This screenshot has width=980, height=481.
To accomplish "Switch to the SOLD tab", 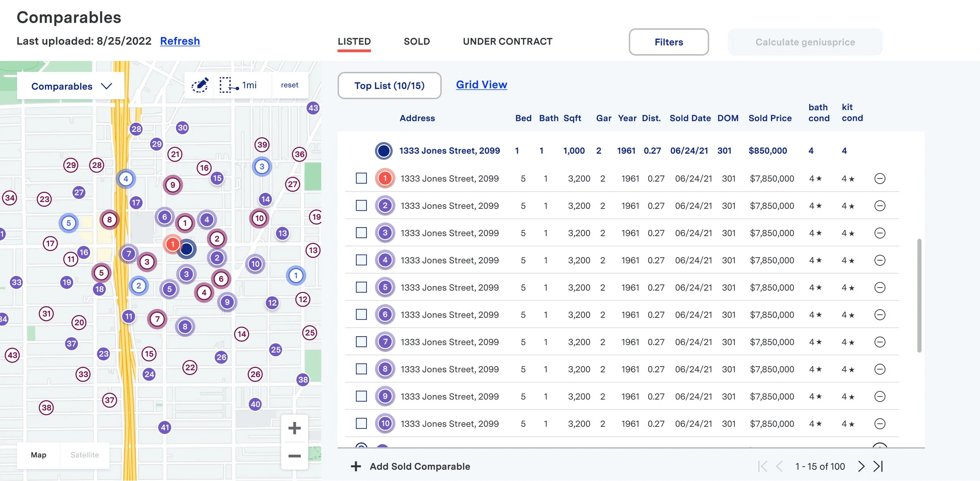I will click(x=416, y=42).
